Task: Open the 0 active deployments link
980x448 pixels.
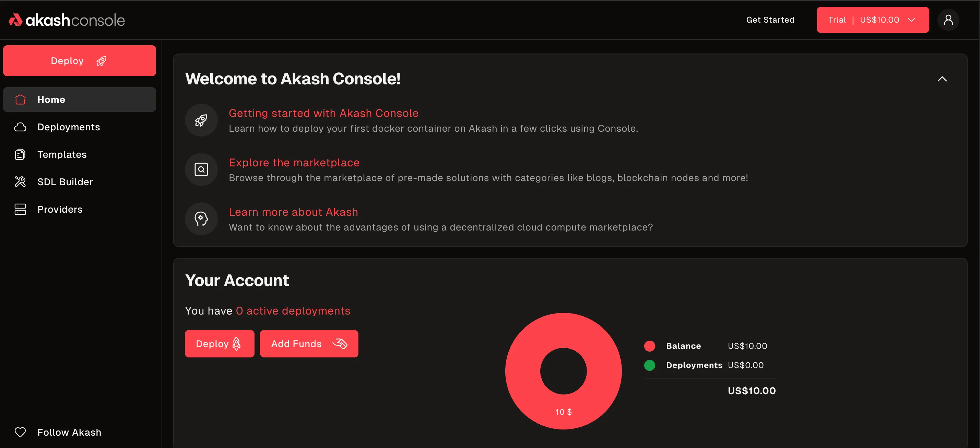Action: click(293, 311)
